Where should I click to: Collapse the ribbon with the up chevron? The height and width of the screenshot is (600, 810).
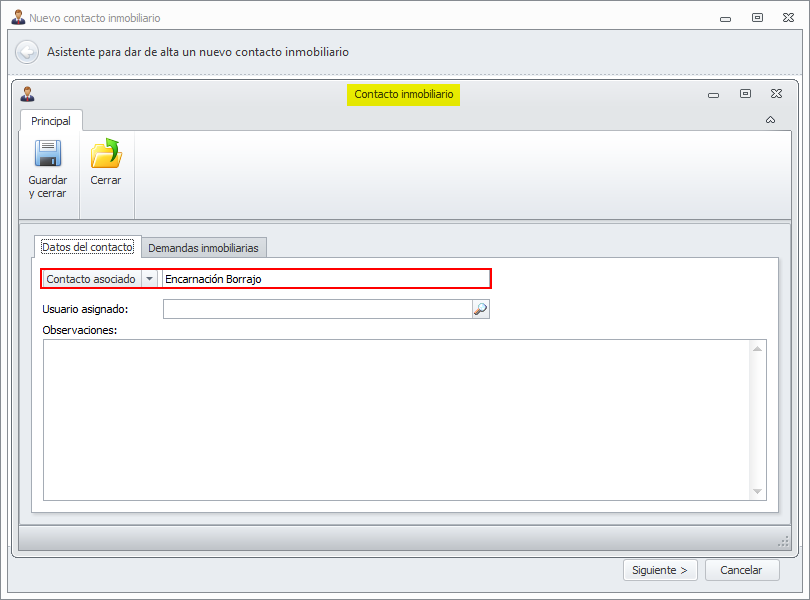click(770, 120)
